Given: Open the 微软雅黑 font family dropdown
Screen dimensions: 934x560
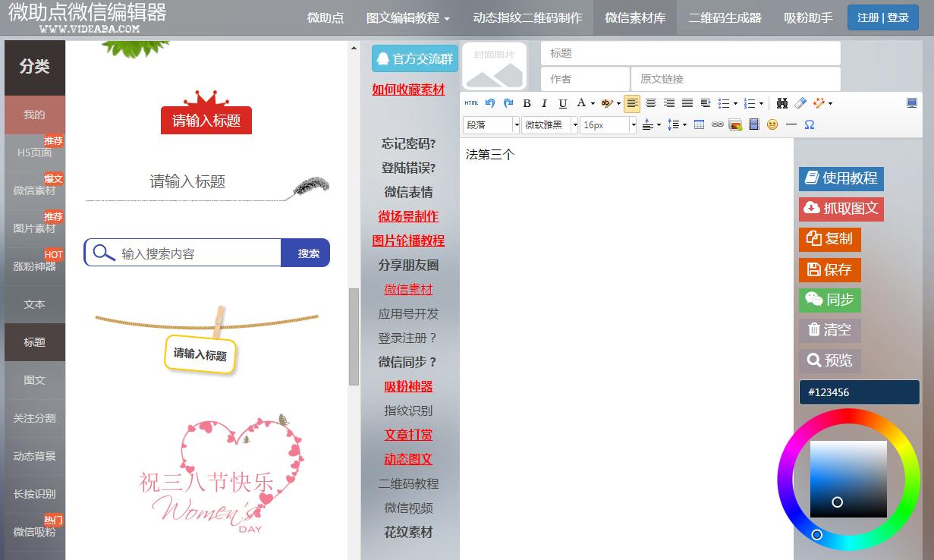Looking at the screenshot, I should pyautogui.click(x=546, y=124).
